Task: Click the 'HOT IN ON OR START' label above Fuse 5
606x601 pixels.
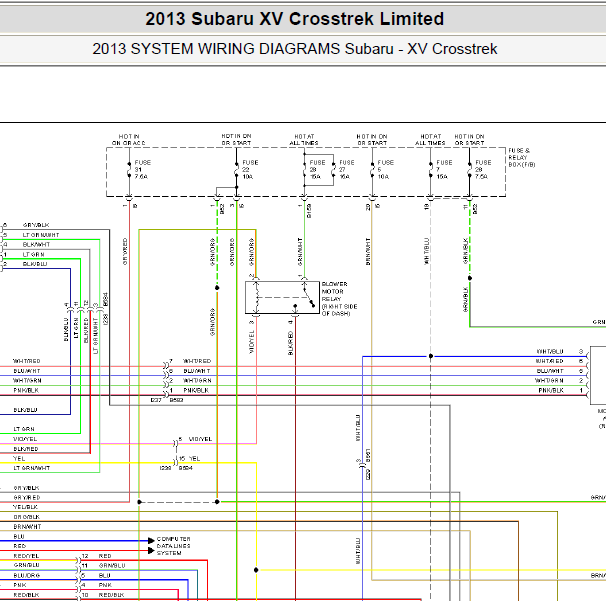Action: point(372,140)
